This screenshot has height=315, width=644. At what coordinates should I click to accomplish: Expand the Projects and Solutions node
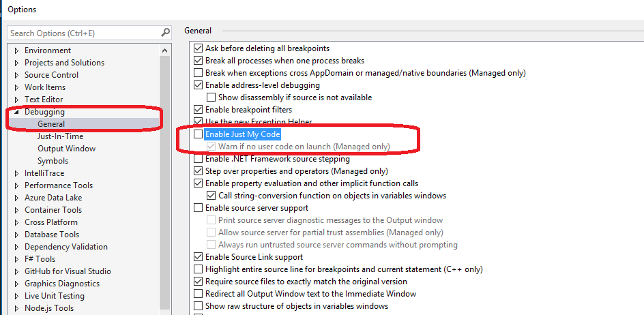16,63
